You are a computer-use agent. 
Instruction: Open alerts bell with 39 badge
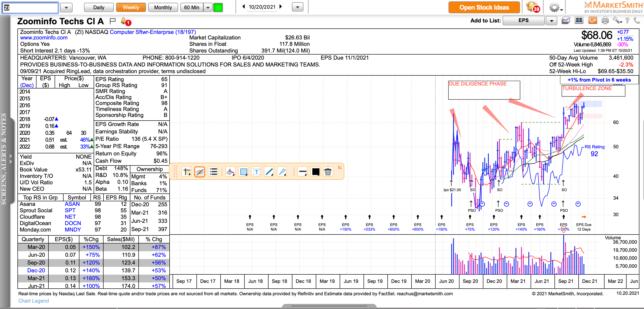(533, 7)
